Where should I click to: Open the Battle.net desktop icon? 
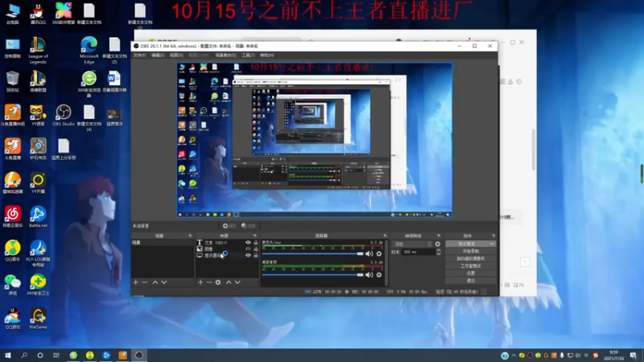click(38, 216)
